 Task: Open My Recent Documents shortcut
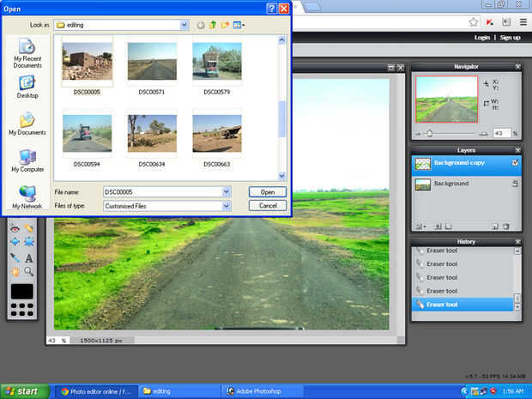coord(27,53)
